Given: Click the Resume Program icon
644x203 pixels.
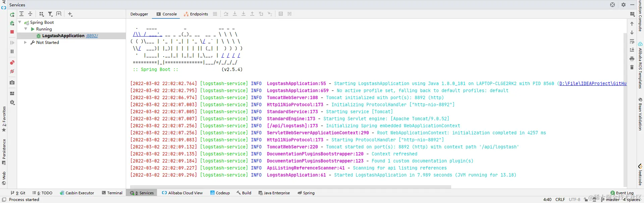Looking at the screenshot, I should click(x=12, y=43).
